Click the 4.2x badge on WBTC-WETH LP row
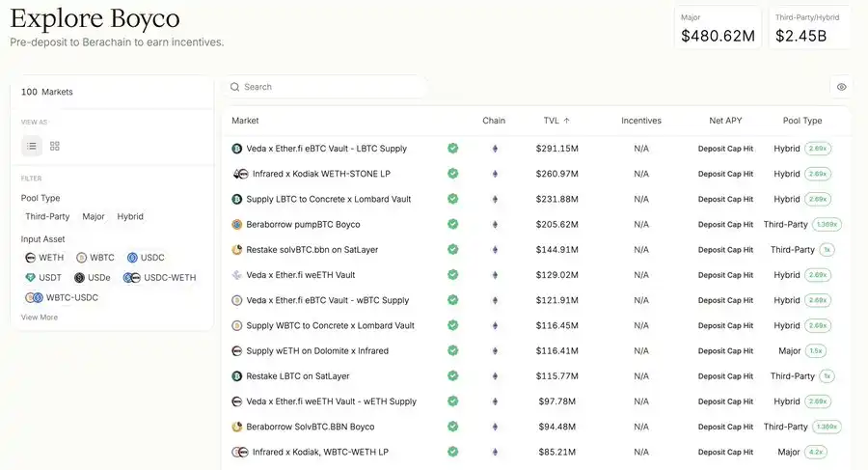 coord(815,452)
